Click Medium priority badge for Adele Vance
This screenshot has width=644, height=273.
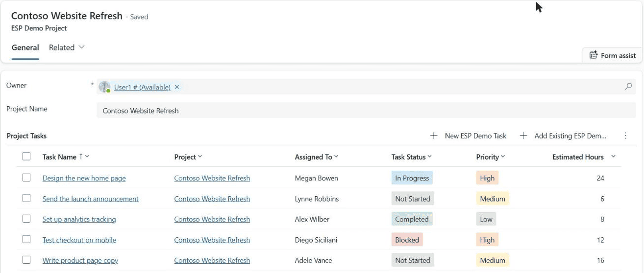(493, 260)
